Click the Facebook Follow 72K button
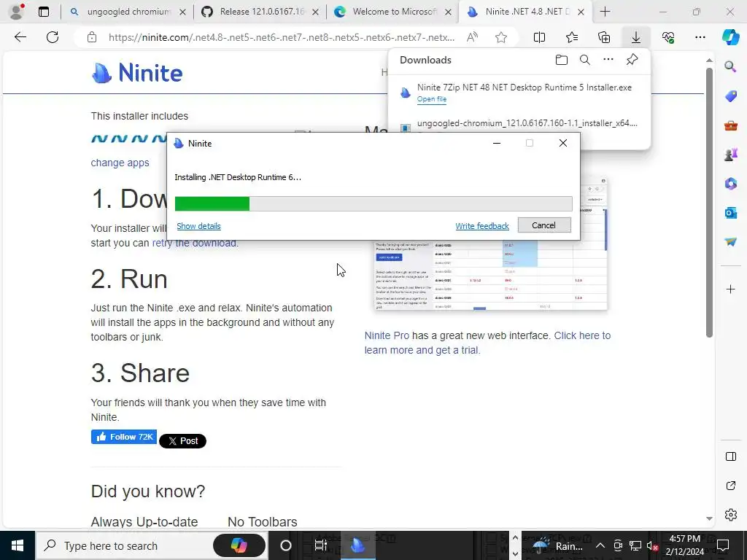 [x=124, y=437]
